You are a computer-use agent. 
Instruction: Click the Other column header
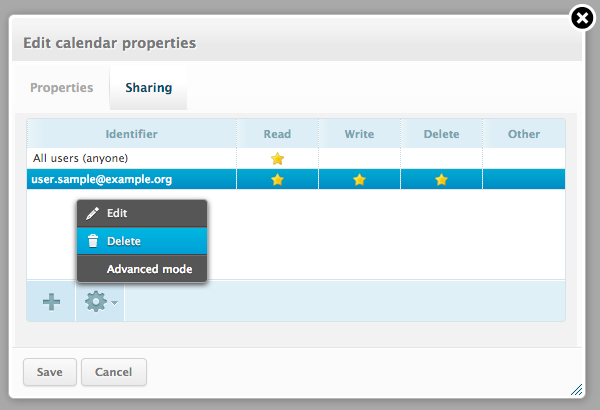pos(523,134)
